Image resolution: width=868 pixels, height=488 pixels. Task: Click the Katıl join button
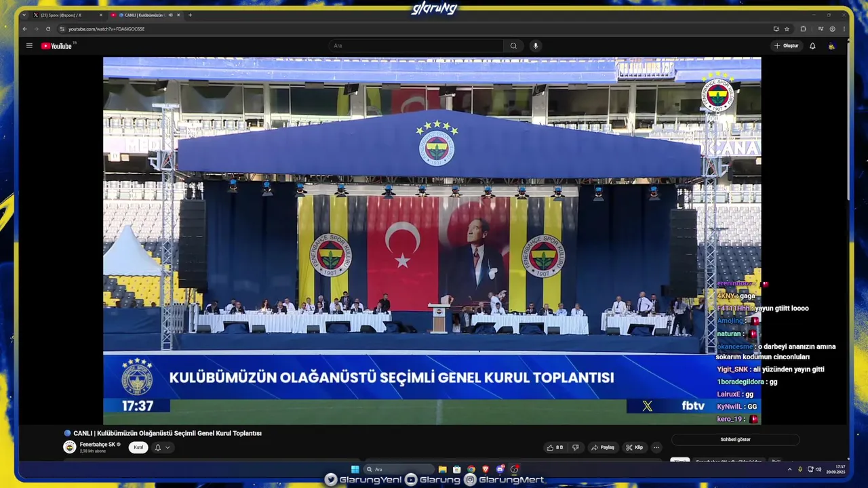(138, 447)
